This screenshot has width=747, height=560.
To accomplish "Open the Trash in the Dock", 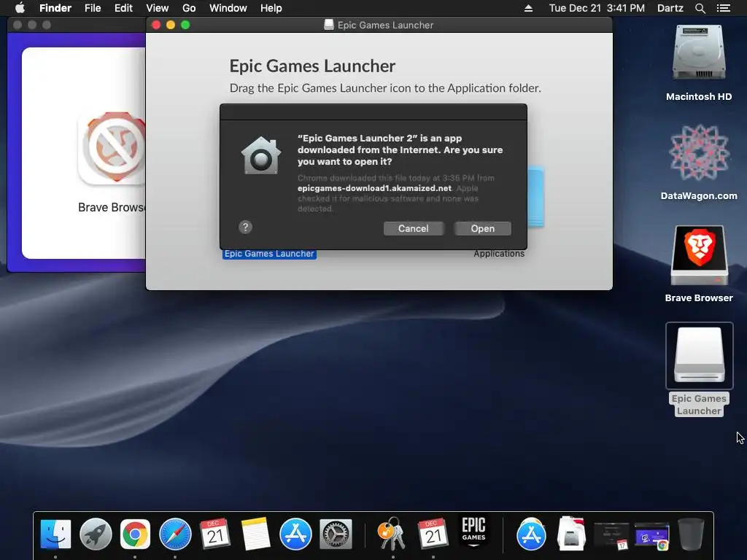I will [x=692, y=534].
